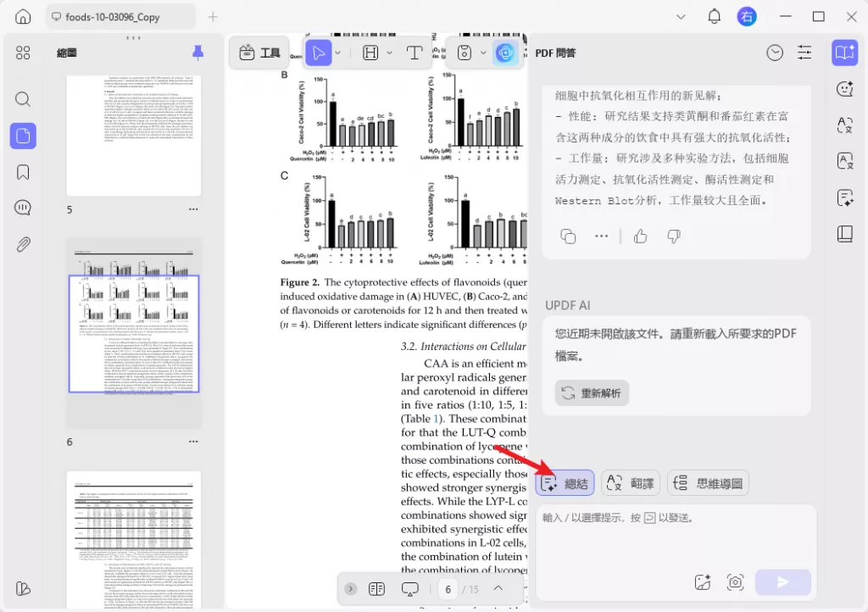
Task: Click the camera capture icon in the prompt box
Action: [735, 582]
